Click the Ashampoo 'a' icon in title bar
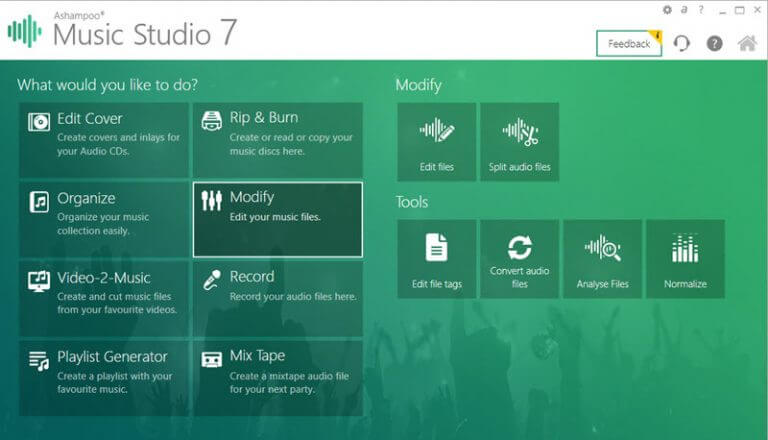Viewport: 768px width, 440px height. pyautogui.click(x=684, y=9)
